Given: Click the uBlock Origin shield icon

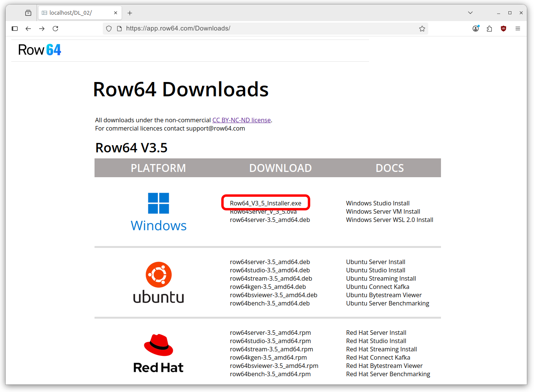Looking at the screenshot, I should [x=503, y=29].
